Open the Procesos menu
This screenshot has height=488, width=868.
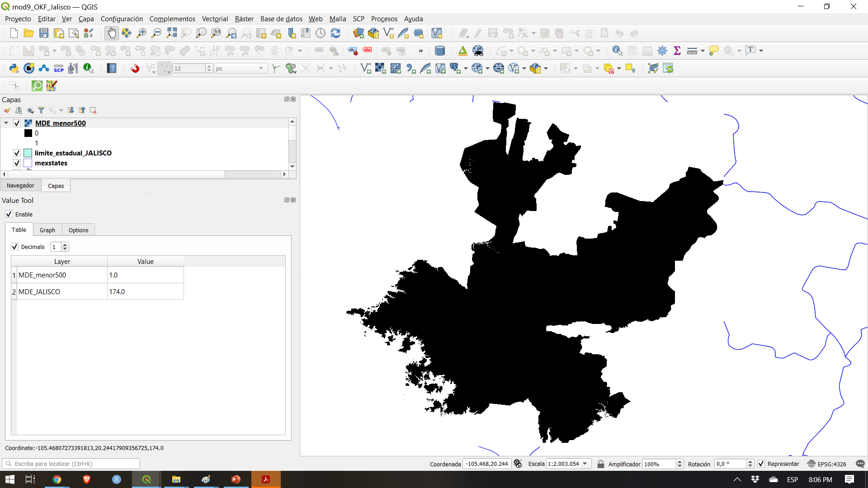[384, 19]
